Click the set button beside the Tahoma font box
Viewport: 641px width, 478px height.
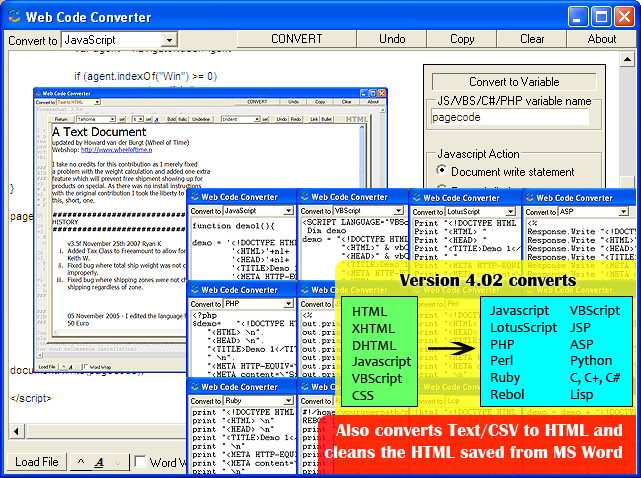(x=122, y=119)
